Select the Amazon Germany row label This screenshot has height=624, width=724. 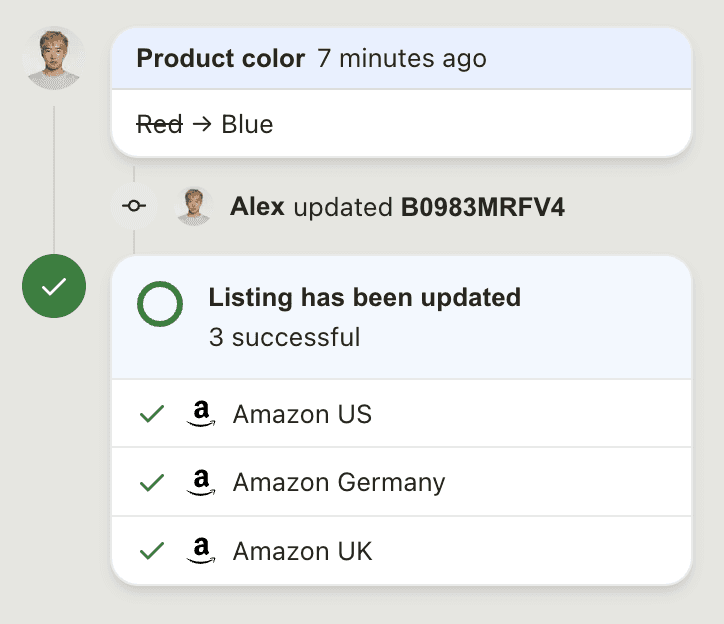pos(339,483)
